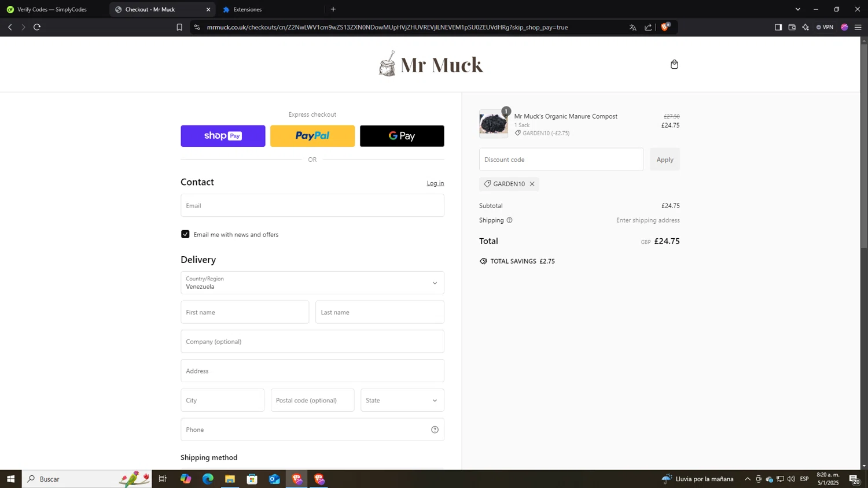Click the ESP input language indicator
The image size is (868, 488).
point(804,479)
